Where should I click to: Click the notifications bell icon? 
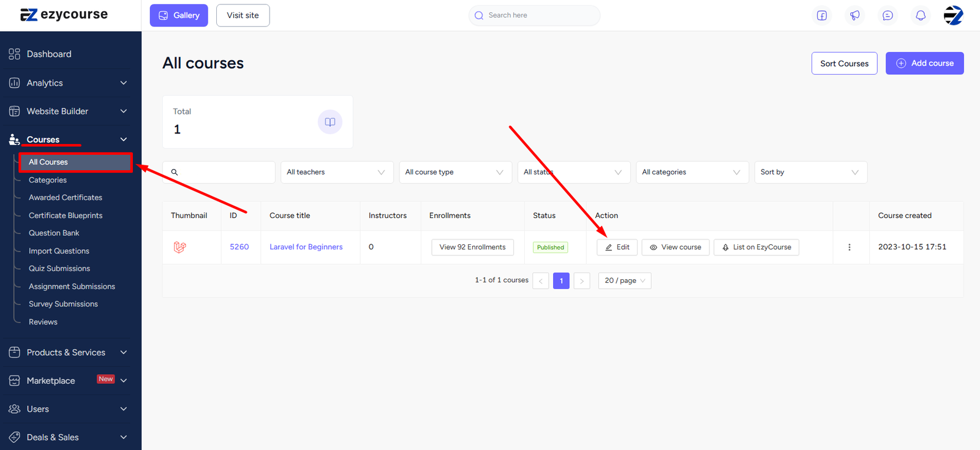point(921,15)
